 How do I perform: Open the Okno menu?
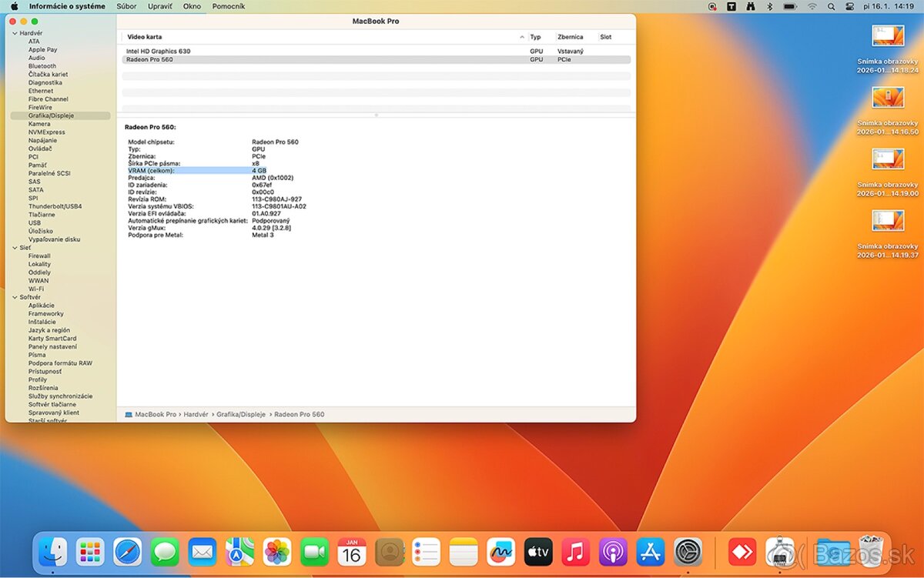pos(192,6)
